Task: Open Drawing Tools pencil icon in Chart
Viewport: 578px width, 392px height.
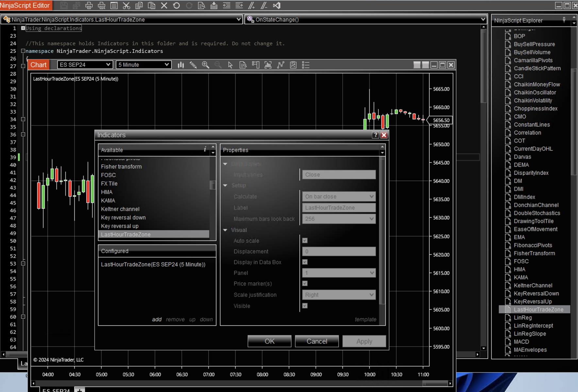Action: pos(193,65)
